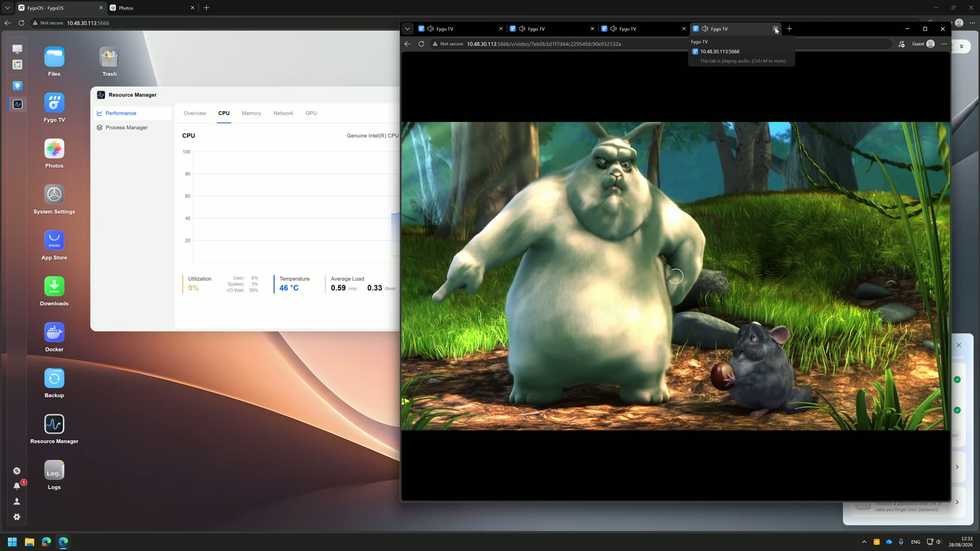The image size is (980, 551).
Task: Close the third Fygo TV tab
Action: click(683, 29)
